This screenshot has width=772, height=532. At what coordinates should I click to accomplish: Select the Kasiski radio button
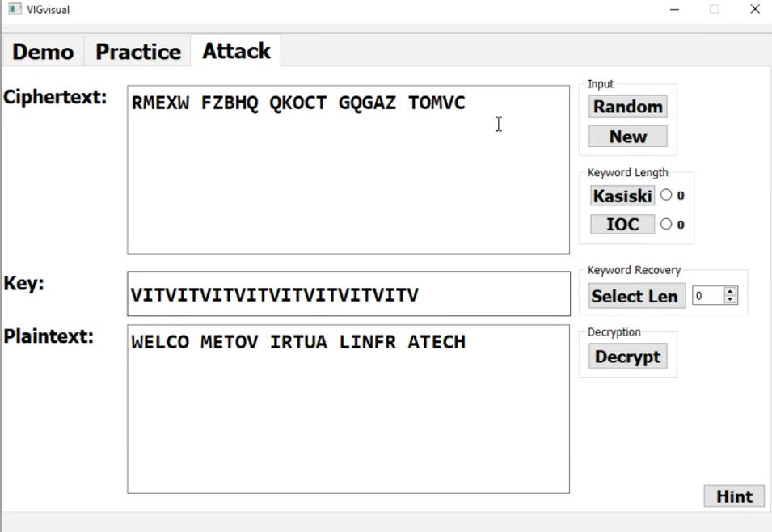pos(666,195)
